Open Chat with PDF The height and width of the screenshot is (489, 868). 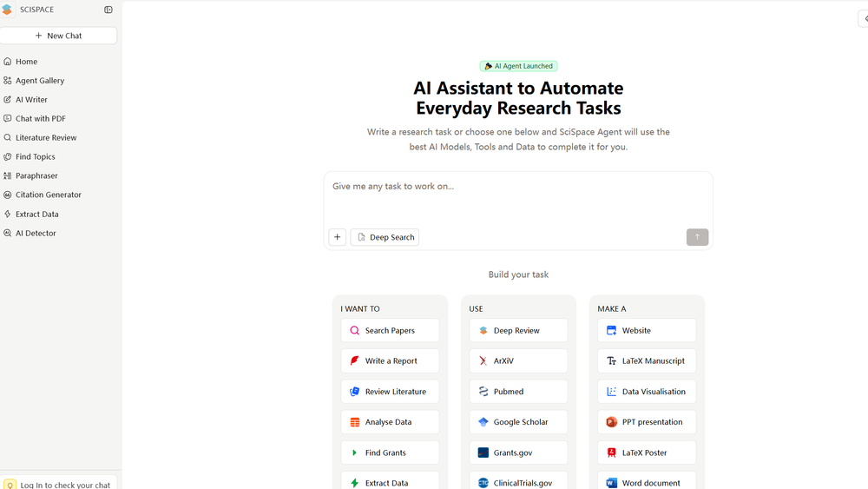41,118
